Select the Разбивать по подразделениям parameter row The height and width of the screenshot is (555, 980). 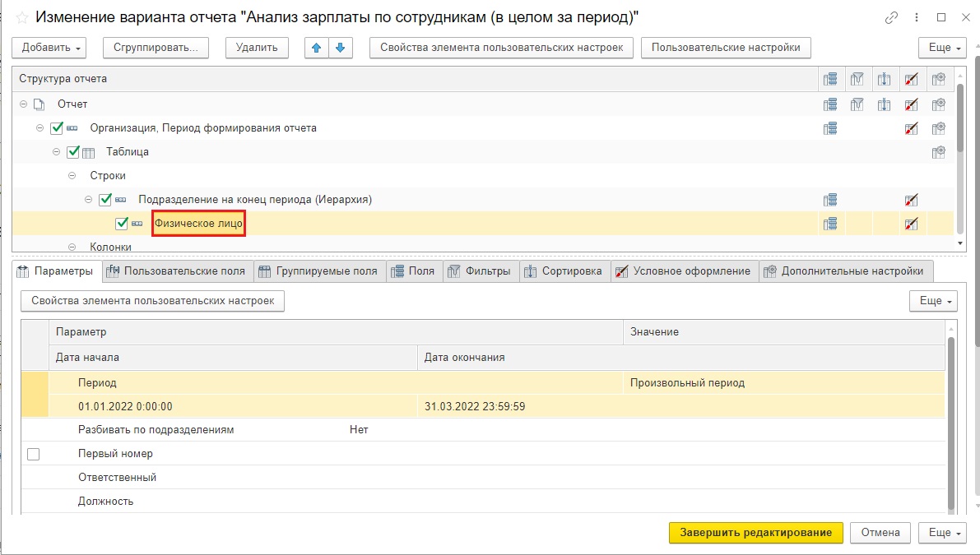click(483, 430)
